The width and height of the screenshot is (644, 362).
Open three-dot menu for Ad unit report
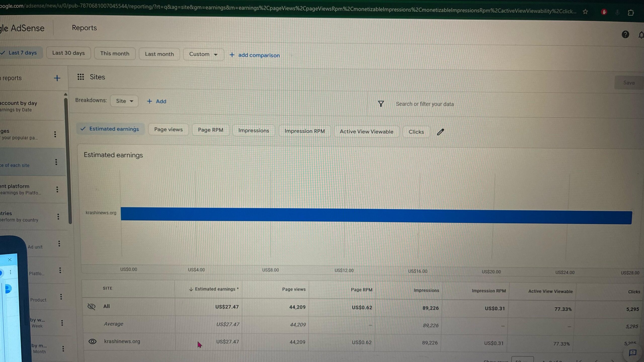(x=59, y=243)
